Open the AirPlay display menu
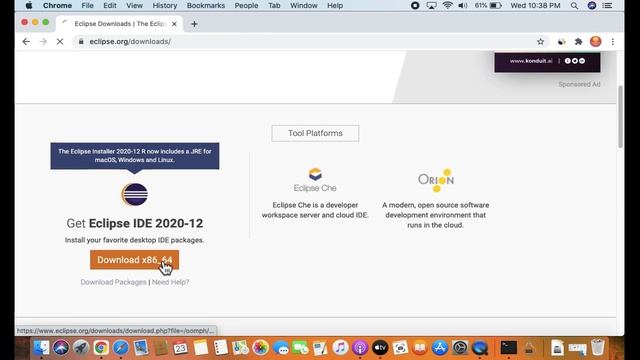This screenshot has width=640, height=360. [431, 6]
